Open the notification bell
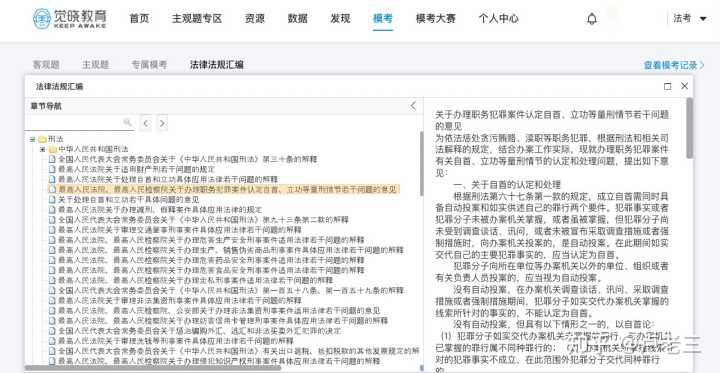The image size is (720, 373). pos(592,19)
